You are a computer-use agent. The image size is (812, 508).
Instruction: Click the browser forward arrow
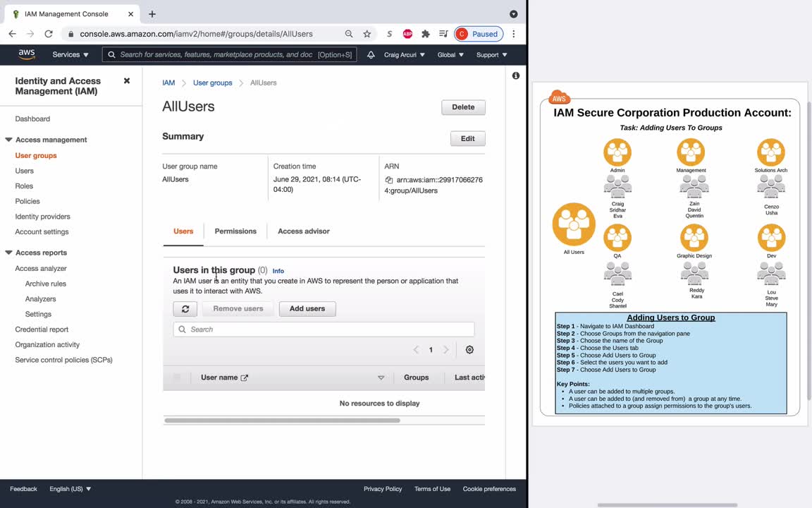[30, 34]
